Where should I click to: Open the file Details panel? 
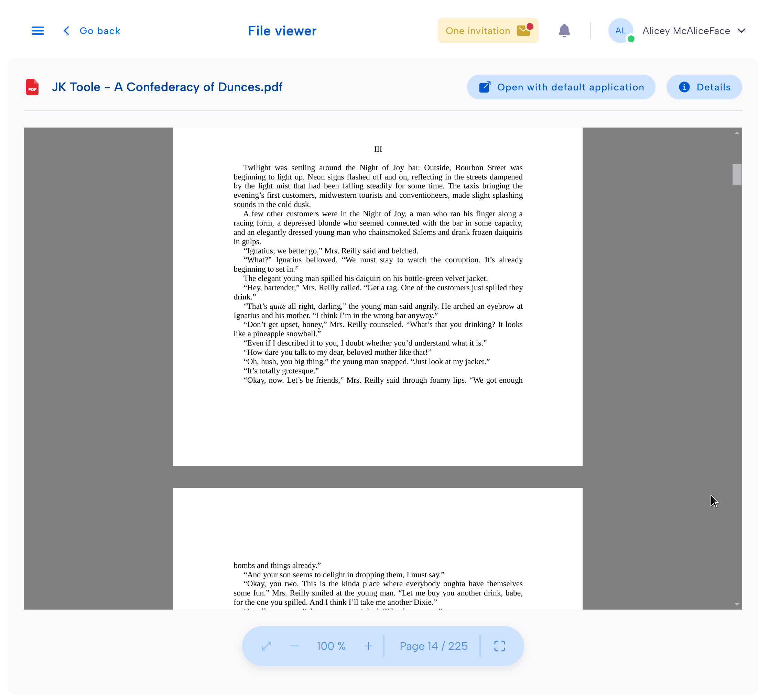(x=704, y=87)
